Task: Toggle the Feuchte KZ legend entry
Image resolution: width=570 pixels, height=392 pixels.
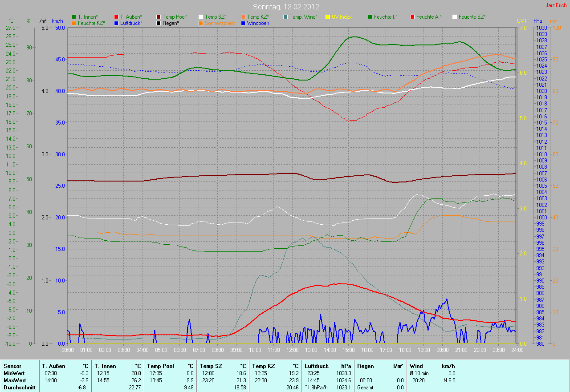Action: tap(91, 23)
